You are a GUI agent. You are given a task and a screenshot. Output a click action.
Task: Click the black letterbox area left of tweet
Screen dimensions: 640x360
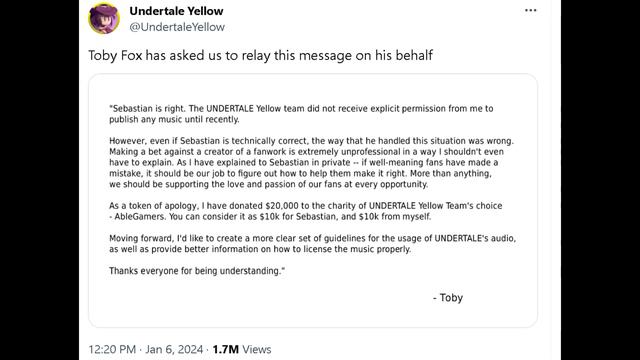pos(40,180)
